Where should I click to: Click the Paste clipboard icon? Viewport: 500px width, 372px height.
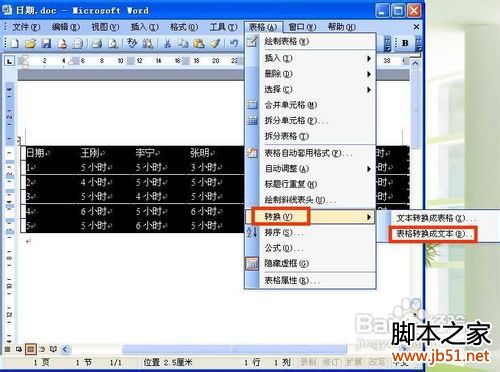(199, 43)
